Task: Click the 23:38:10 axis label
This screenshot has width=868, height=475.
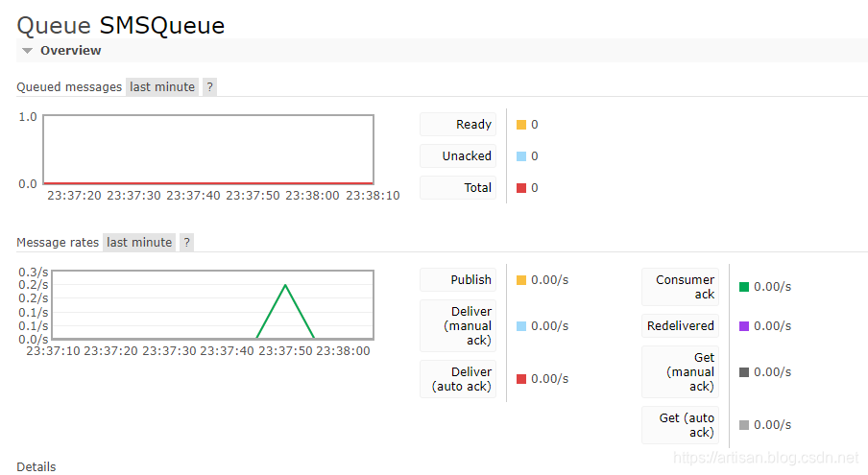Action: click(x=373, y=195)
